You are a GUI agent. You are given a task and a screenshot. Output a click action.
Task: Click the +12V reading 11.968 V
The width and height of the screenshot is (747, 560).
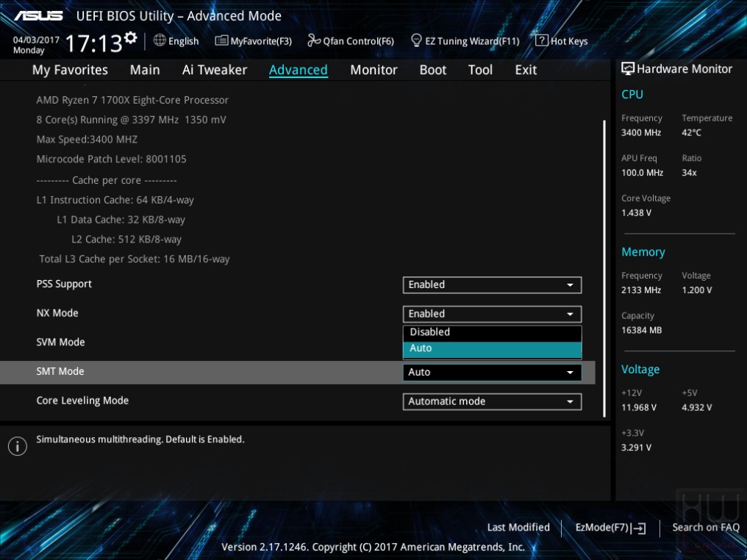(639, 407)
